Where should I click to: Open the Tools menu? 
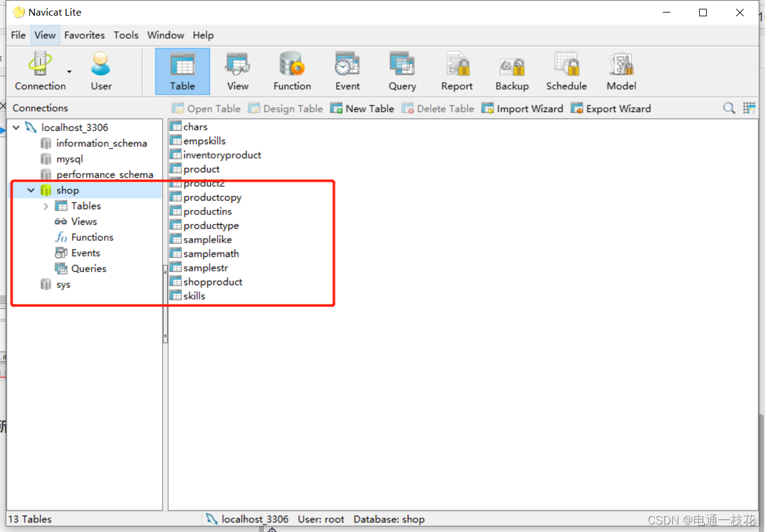point(126,35)
